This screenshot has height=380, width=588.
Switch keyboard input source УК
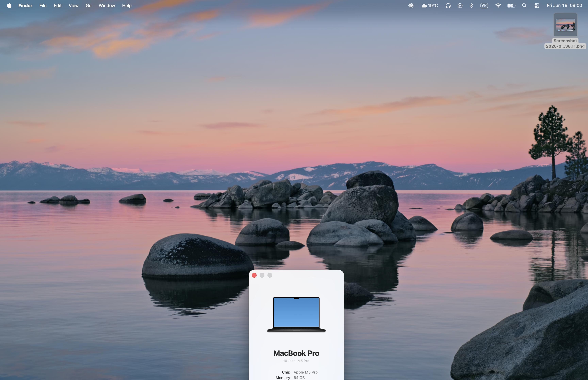(x=484, y=5)
